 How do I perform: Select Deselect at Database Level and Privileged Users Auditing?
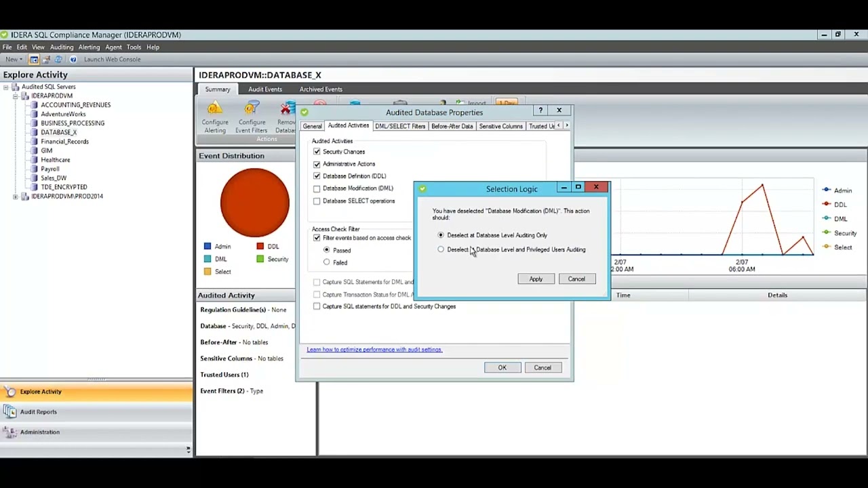pyautogui.click(x=441, y=249)
